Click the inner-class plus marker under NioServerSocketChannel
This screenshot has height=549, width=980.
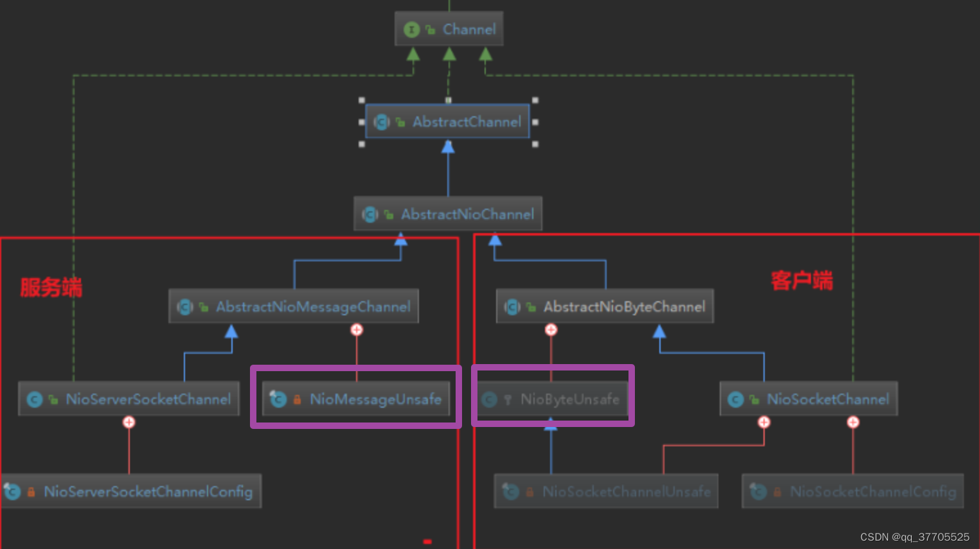(129, 422)
